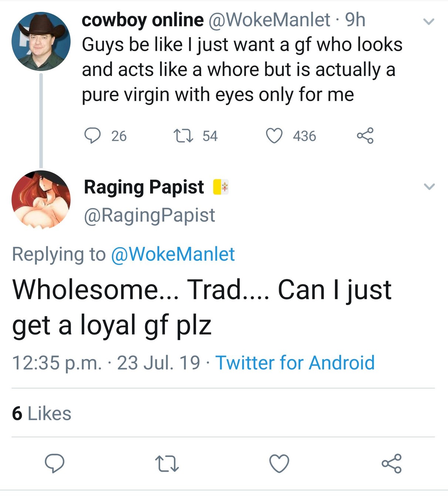
Task: Share the Raging Papist tweet
Action: 391,463
